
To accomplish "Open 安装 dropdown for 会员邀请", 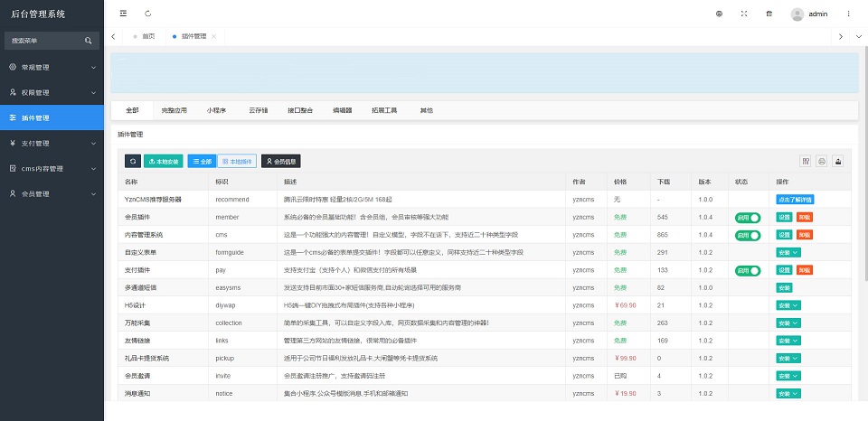I will click(788, 376).
